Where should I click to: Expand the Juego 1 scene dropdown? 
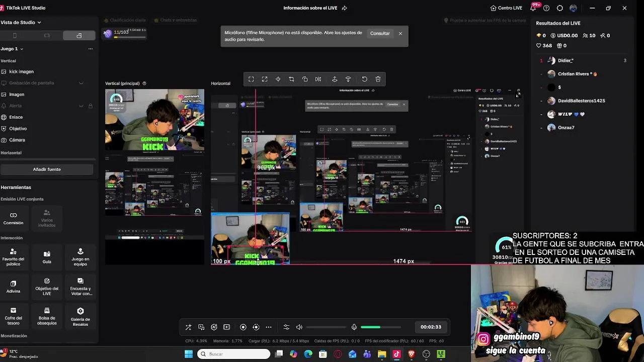click(22, 49)
